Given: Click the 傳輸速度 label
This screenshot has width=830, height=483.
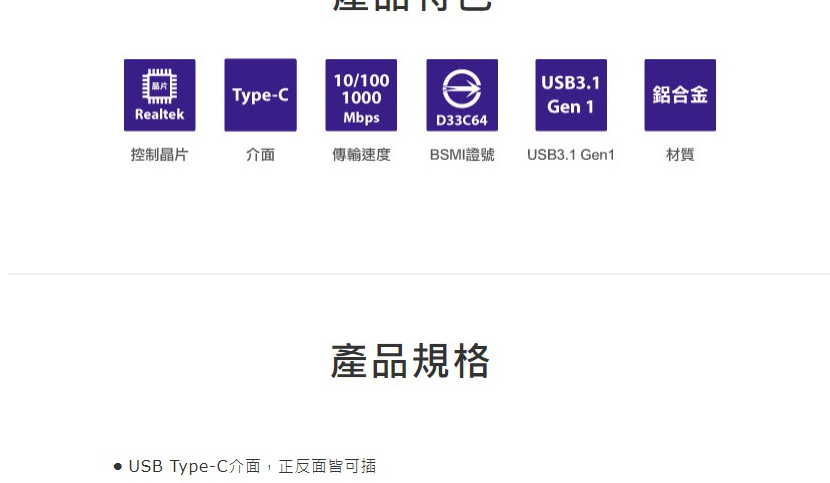Looking at the screenshot, I should click(x=361, y=155).
